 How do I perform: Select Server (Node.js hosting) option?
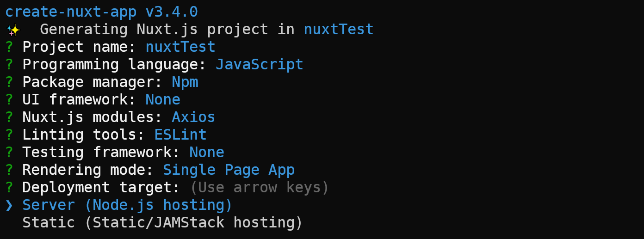[127, 205]
